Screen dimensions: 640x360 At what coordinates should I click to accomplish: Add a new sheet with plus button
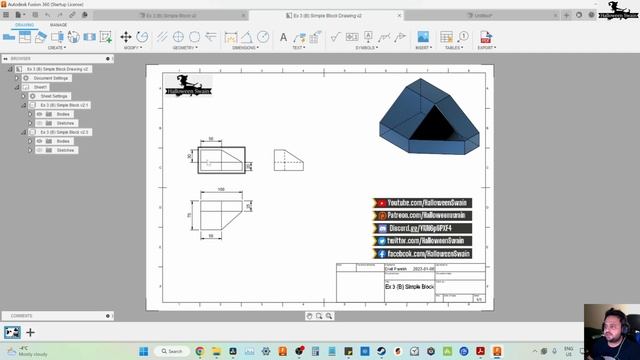pos(30,333)
